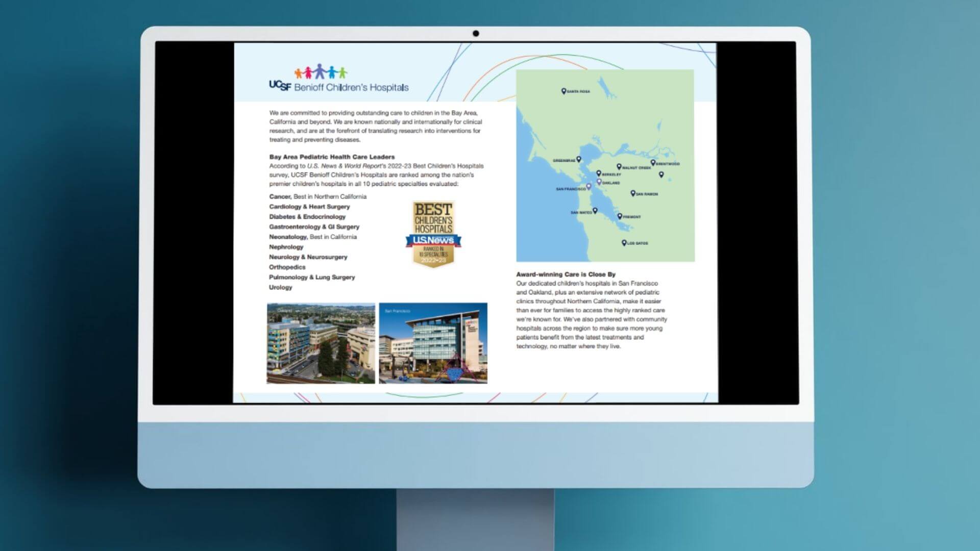The height and width of the screenshot is (551, 980).
Task: Click the Berkeley map pin
Action: [x=599, y=173]
